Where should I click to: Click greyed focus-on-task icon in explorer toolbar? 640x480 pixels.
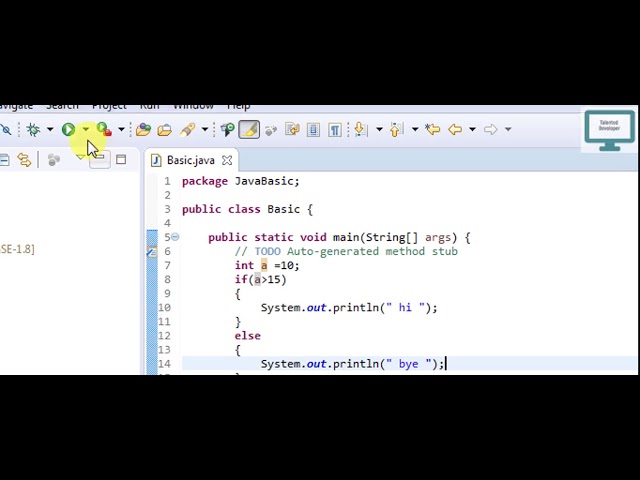click(x=53, y=160)
